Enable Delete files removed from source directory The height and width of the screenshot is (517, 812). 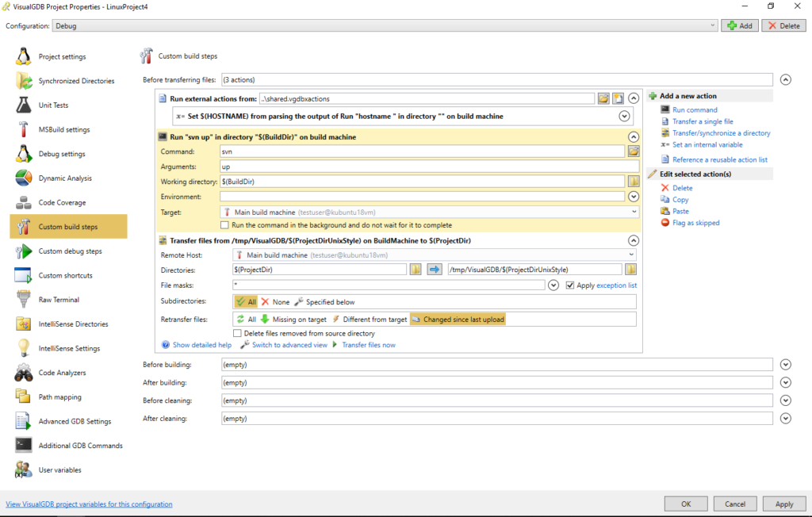238,334
